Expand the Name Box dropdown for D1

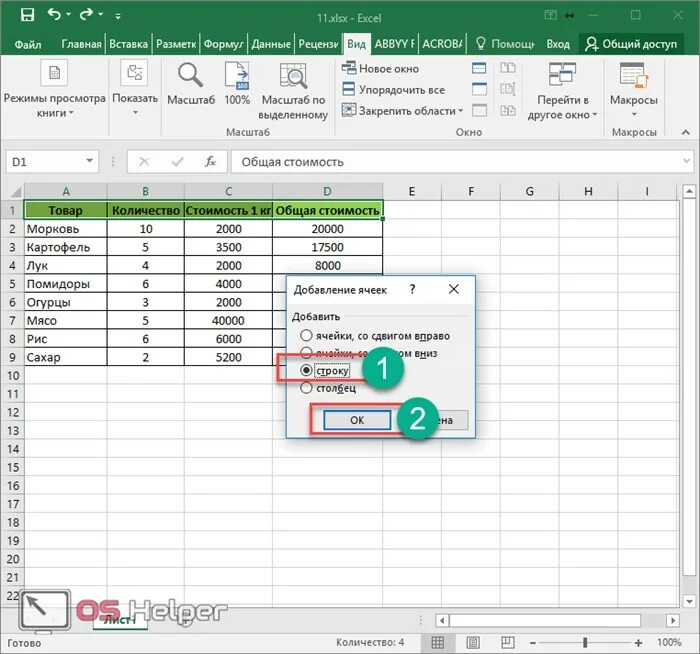click(89, 161)
